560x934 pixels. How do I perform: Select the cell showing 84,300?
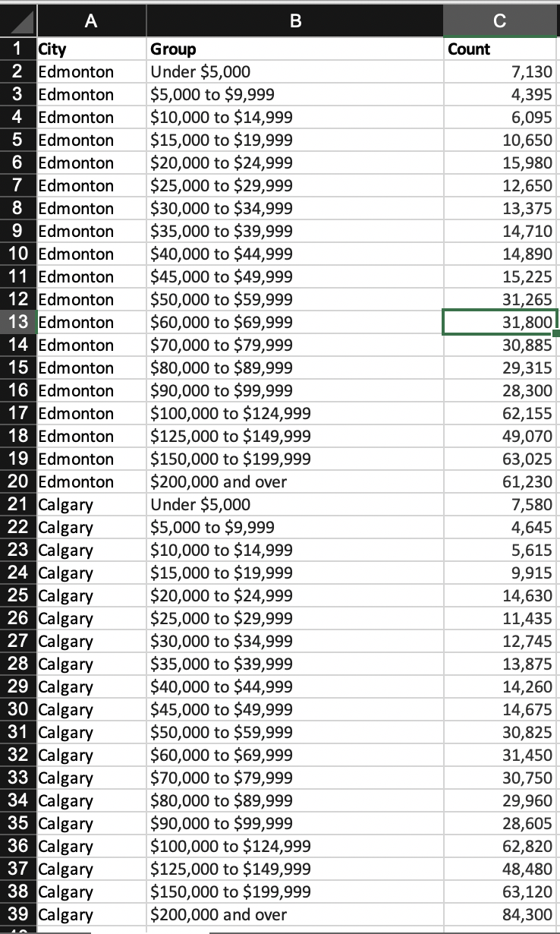[500, 914]
